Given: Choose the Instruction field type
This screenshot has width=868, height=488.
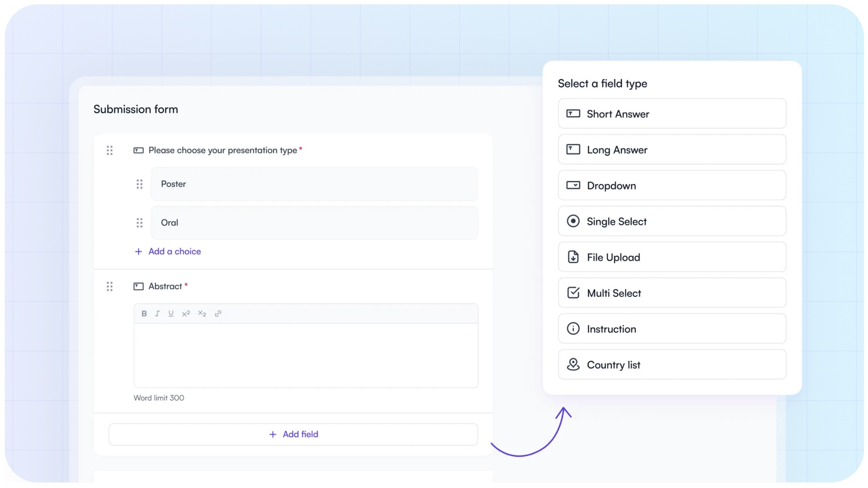Looking at the screenshot, I should point(671,329).
